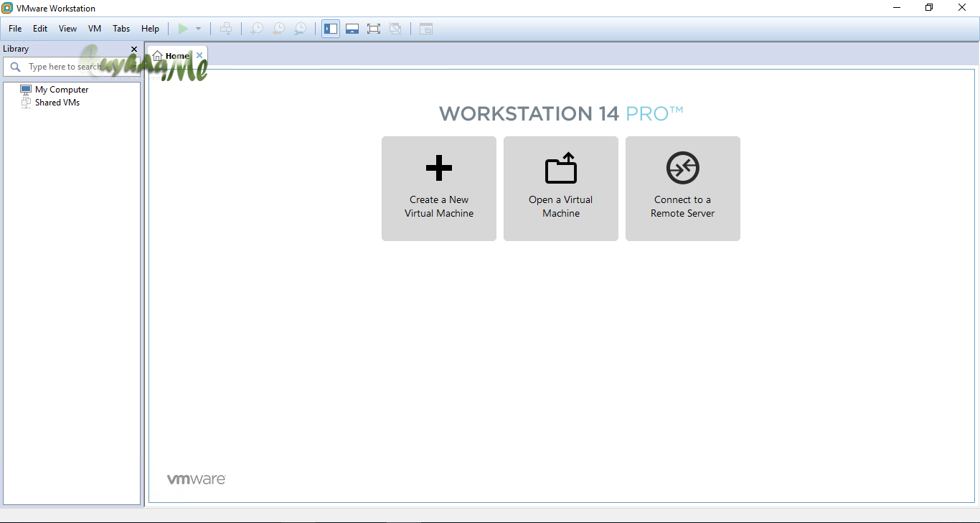Screen dimensions: 980x523
Task: Minimize the VMware Workstation window
Action: [897, 8]
